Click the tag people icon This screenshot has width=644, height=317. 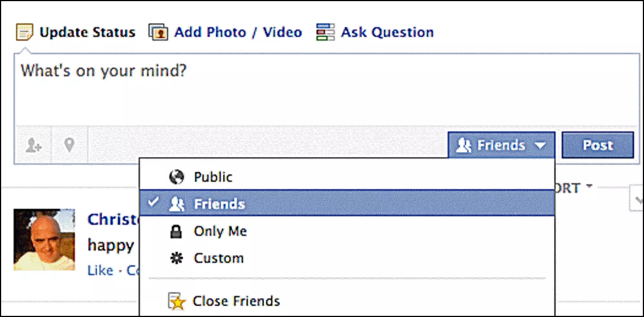click(x=33, y=145)
